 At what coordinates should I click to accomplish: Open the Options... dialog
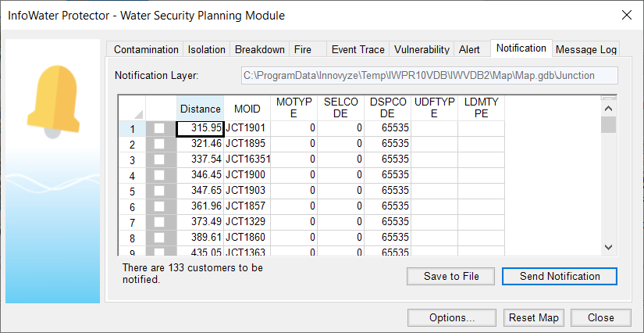pos(452,318)
